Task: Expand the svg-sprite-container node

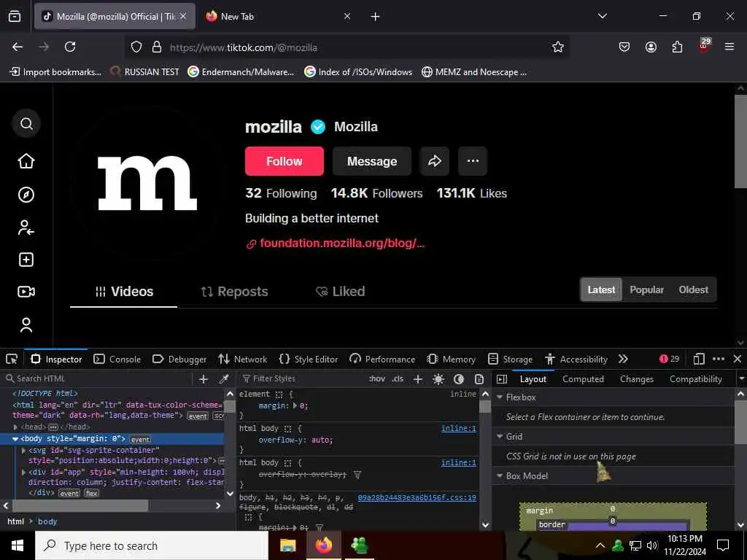Action: [x=23, y=450]
